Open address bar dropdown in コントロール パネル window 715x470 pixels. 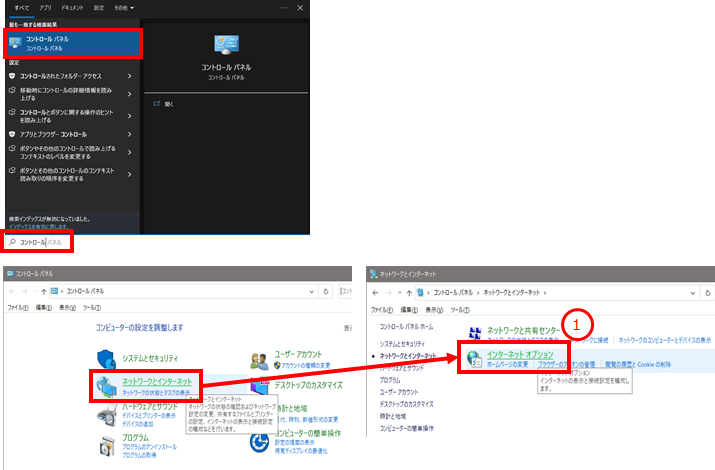point(311,291)
